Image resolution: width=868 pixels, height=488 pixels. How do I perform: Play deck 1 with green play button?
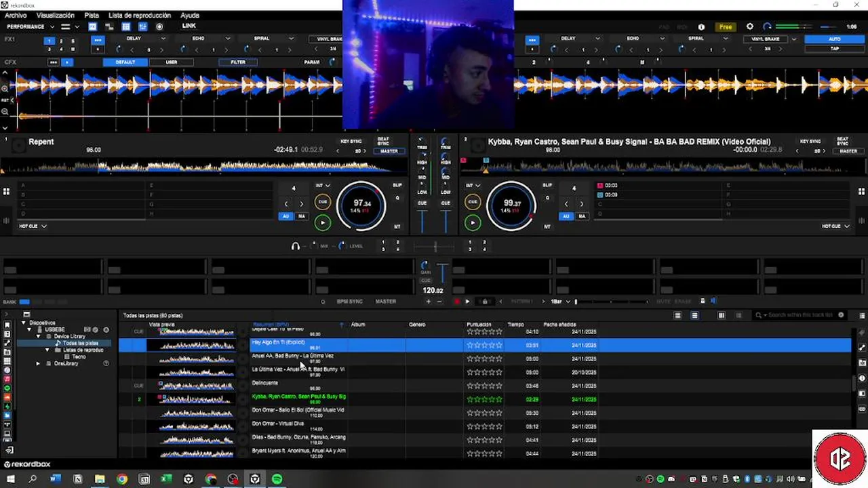[x=323, y=222]
